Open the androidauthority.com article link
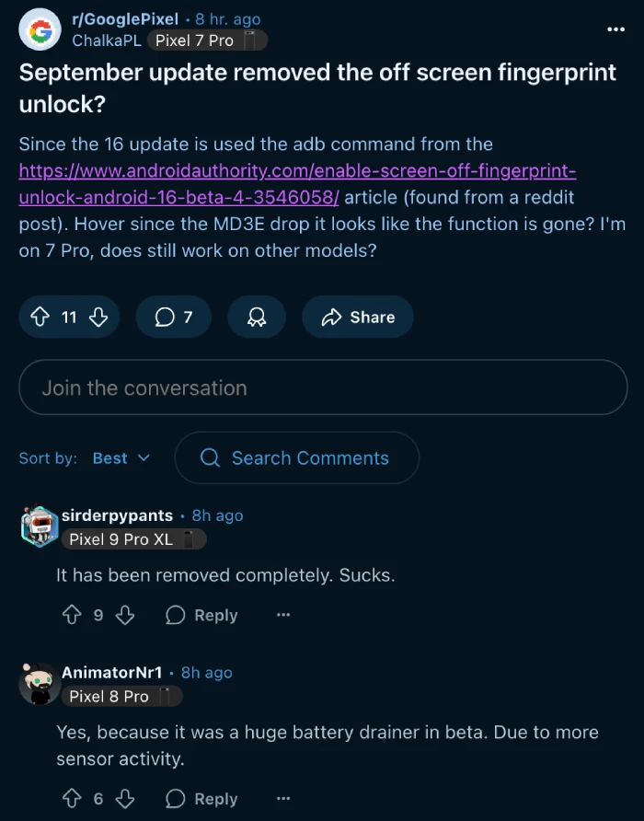The image size is (644, 821). click(x=297, y=171)
